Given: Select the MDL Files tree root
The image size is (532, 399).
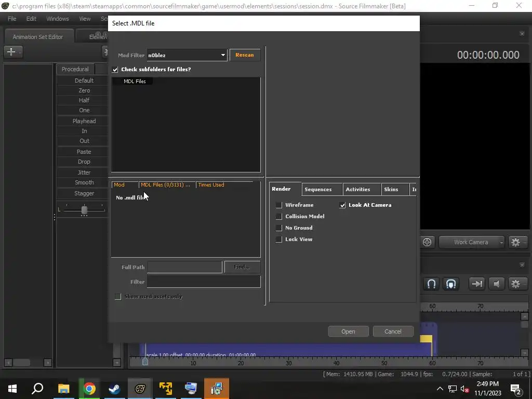Looking at the screenshot, I should tap(135, 81).
